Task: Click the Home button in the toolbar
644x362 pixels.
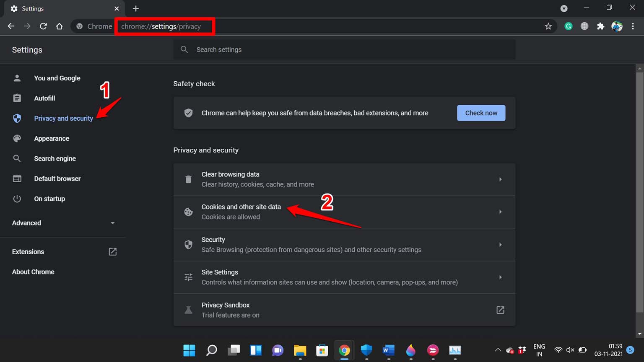Action: click(60, 26)
